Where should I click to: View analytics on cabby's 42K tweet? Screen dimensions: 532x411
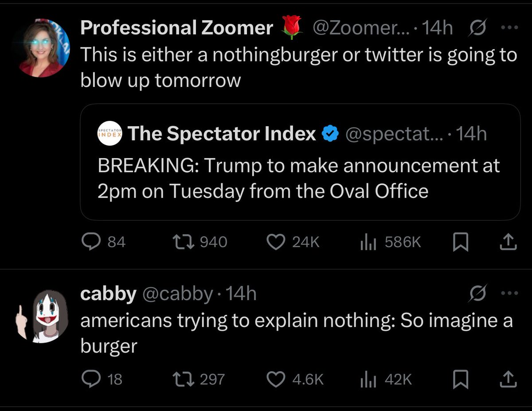click(368, 379)
